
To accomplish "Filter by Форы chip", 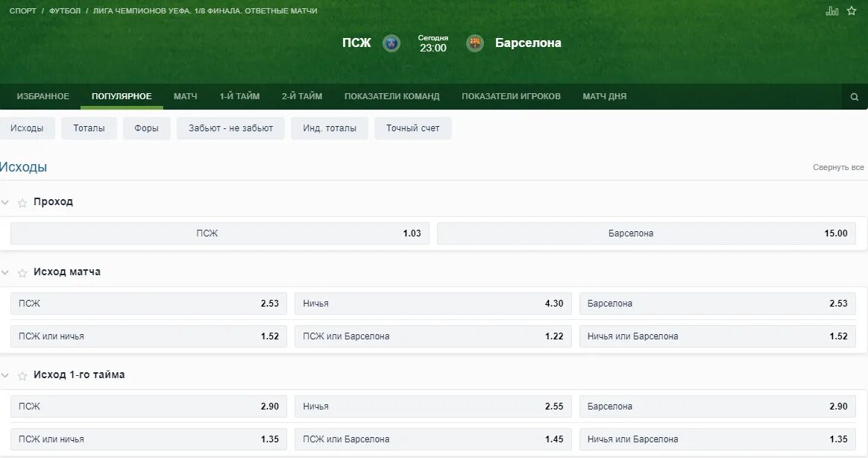I will click(x=146, y=128).
